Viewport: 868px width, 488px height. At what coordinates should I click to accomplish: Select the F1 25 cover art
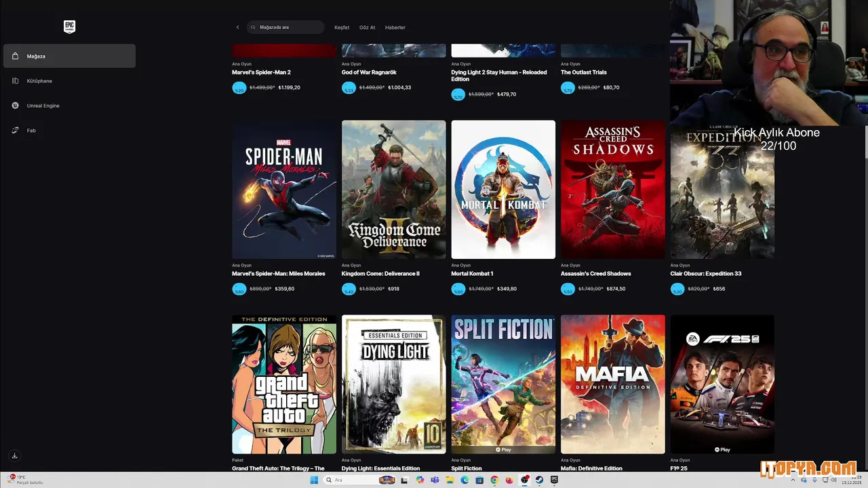[722, 384]
